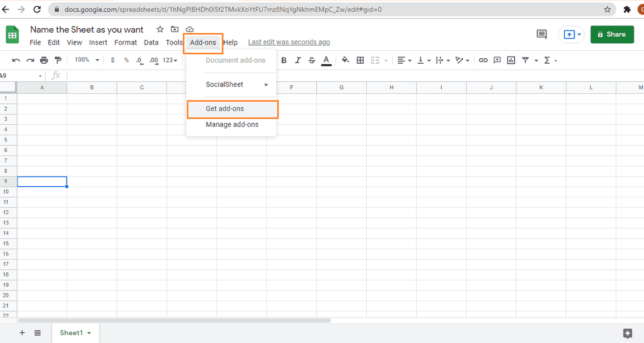Viewport: 644px width, 343px height.
Task: Click the cell borders icon
Action: click(x=360, y=60)
